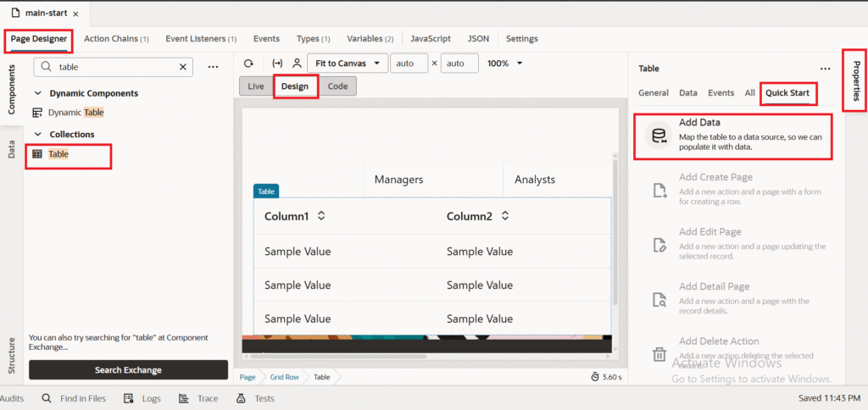868x410 pixels.
Task: Select the Managers tab in canvas
Action: point(432,180)
